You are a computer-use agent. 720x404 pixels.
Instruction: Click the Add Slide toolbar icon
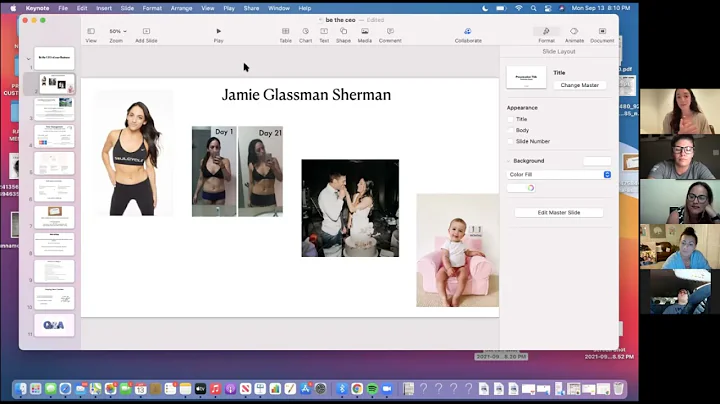pyautogui.click(x=146, y=31)
